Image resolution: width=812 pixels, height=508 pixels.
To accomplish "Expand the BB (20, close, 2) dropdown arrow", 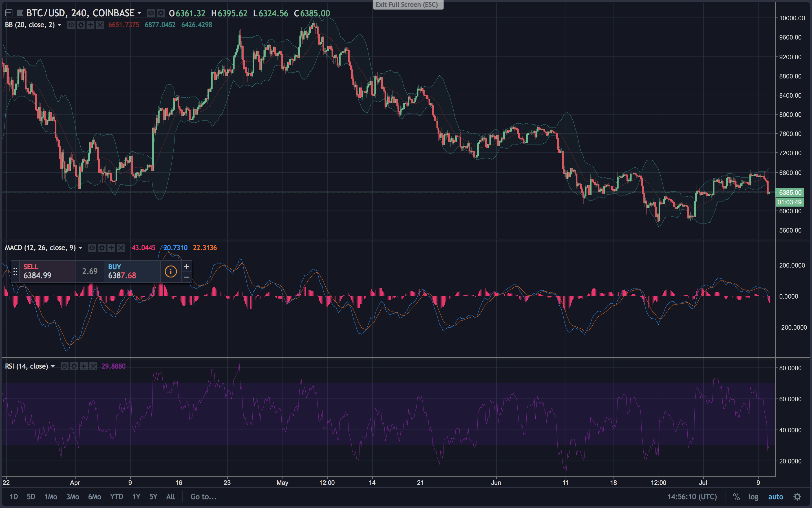I will tap(59, 25).
